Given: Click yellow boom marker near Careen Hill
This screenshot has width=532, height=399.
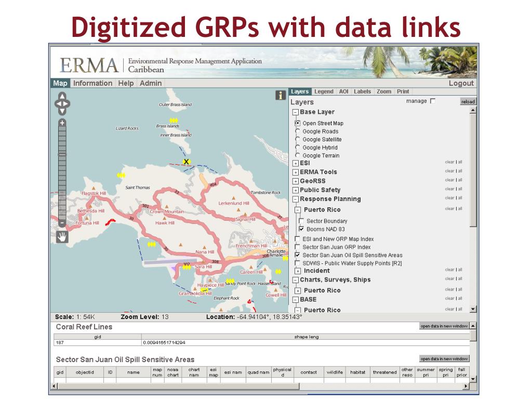Looking at the screenshot, I should tap(278, 271).
